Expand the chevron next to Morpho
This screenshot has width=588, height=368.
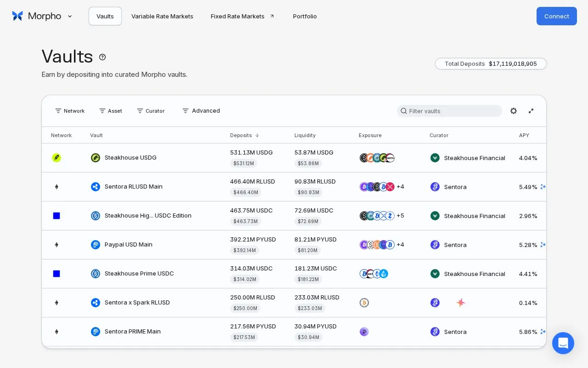pos(70,16)
